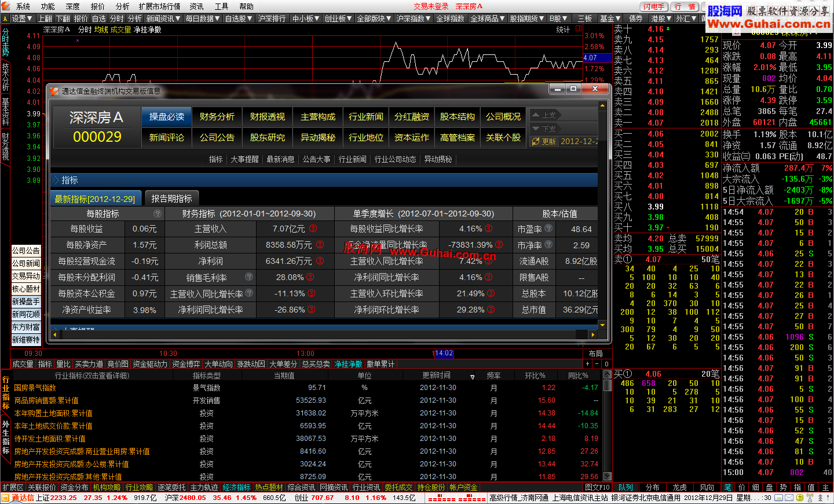Click the red info icon beside -11.13%
The width and height of the screenshot is (834, 504).
[312, 293]
